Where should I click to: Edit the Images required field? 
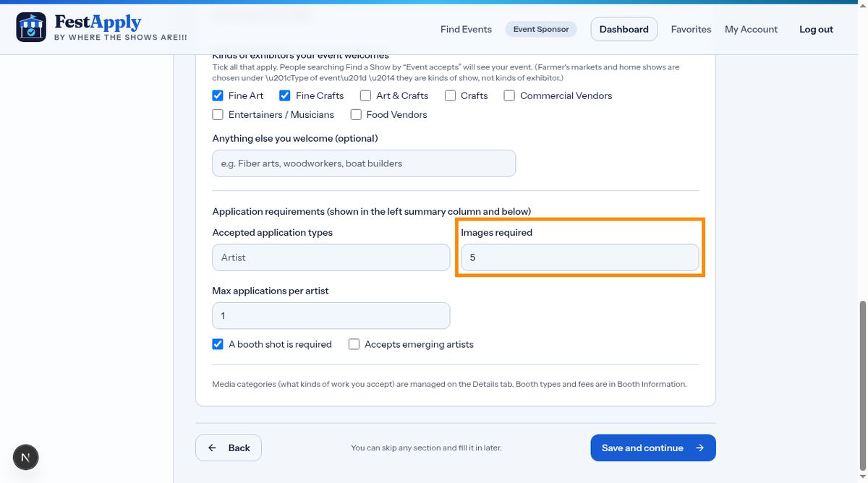pos(580,257)
